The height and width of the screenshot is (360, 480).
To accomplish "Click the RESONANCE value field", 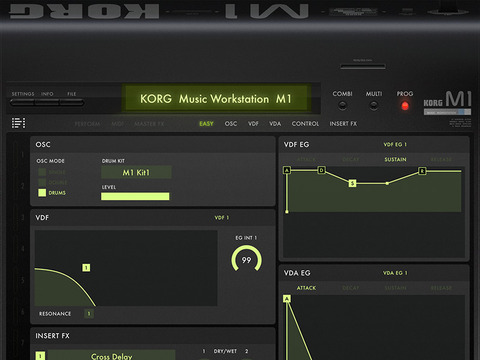I will 89,314.
